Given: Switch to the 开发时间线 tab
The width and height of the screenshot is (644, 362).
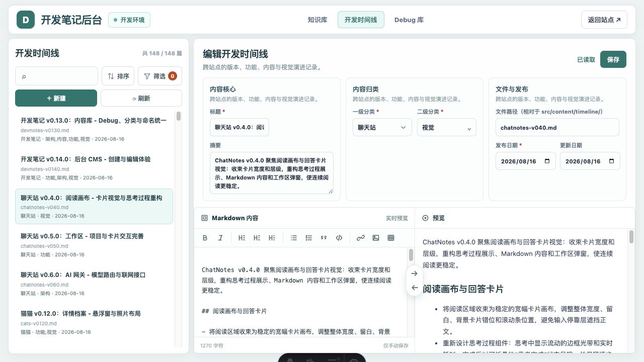Looking at the screenshot, I should coord(361,20).
